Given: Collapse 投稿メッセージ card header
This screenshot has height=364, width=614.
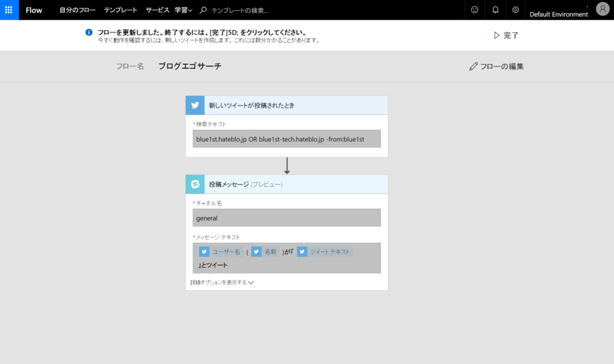Looking at the screenshot, I should pyautogui.click(x=287, y=184).
